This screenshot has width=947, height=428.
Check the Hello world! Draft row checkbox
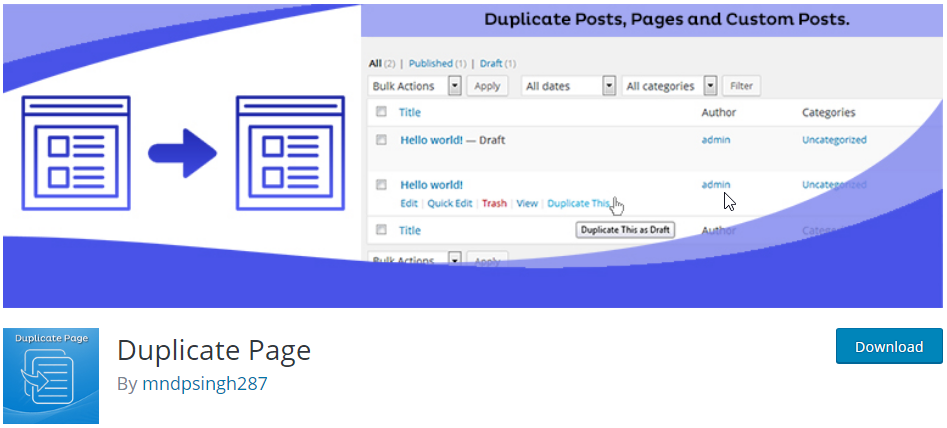click(381, 140)
